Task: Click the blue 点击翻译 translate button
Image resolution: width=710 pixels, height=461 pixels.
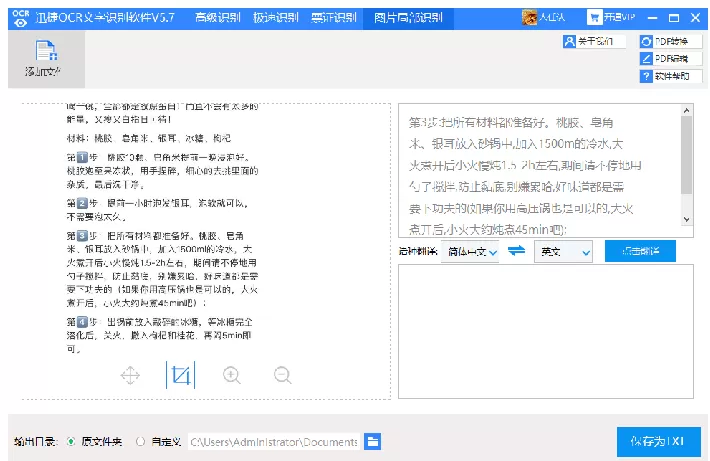Action: point(640,251)
